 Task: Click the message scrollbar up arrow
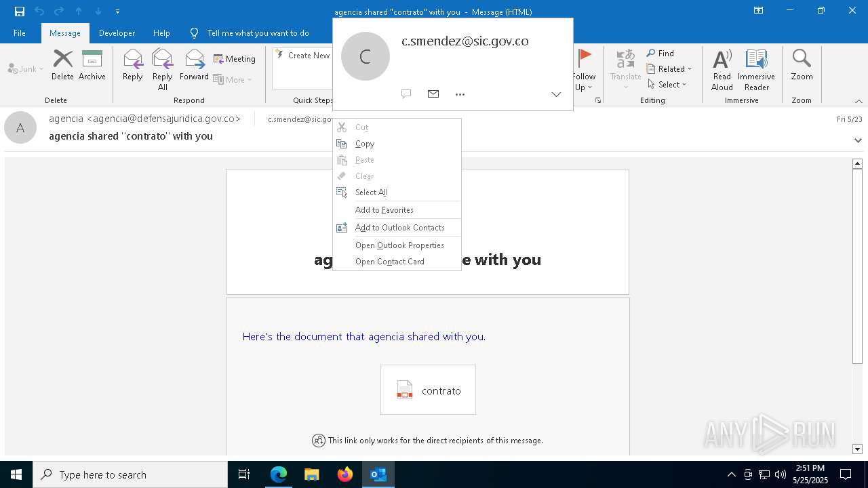[857, 163]
